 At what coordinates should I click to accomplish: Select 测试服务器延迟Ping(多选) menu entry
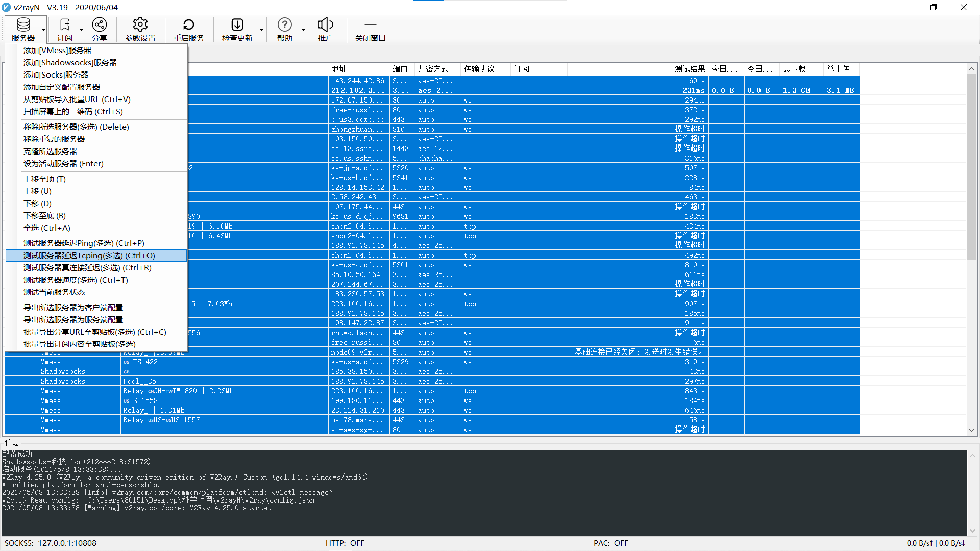click(96, 243)
